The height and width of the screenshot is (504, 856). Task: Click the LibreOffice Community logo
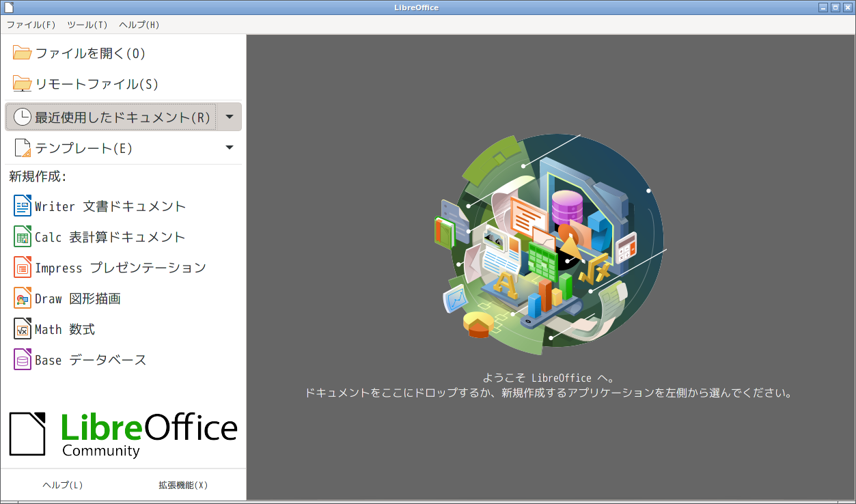tap(123, 434)
